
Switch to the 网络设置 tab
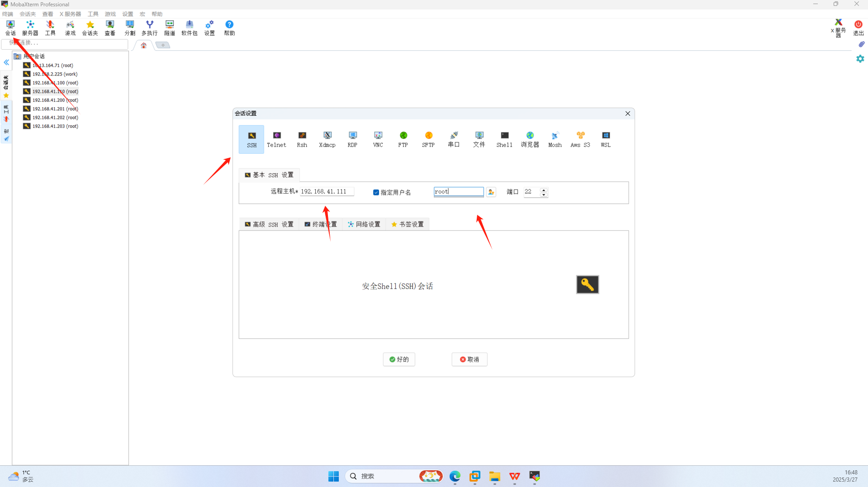[x=364, y=224]
